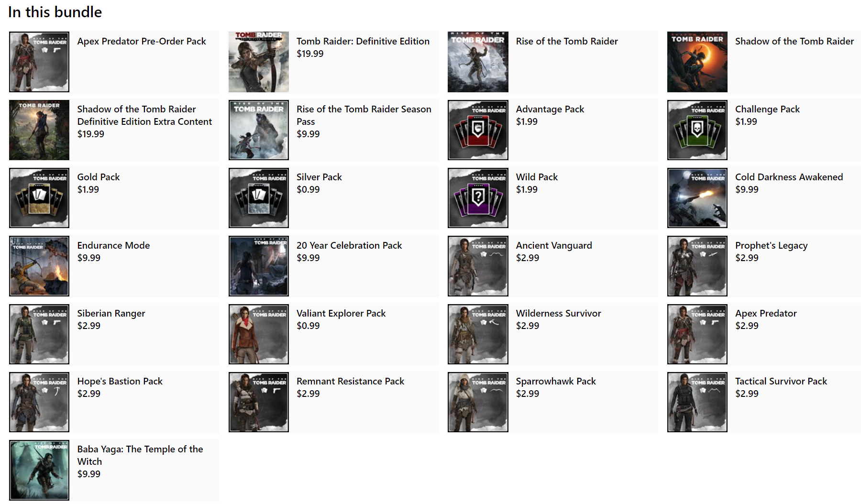
Task: Select the Endurance Mode artwork thumbnail
Action: click(39, 266)
